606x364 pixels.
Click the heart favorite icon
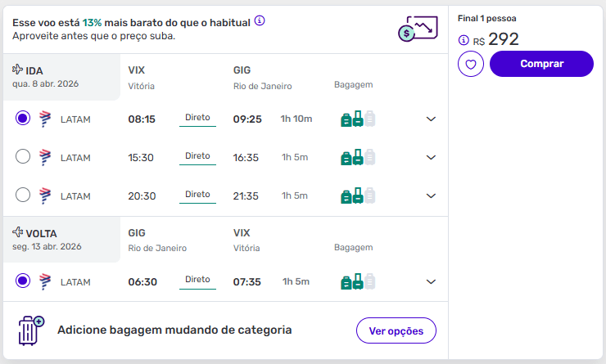(471, 64)
